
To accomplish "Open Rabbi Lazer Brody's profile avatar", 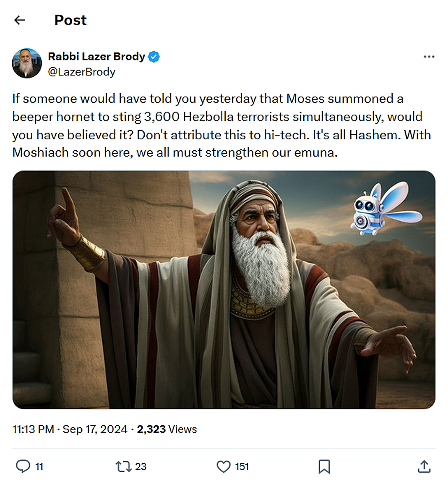I will click(27, 63).
